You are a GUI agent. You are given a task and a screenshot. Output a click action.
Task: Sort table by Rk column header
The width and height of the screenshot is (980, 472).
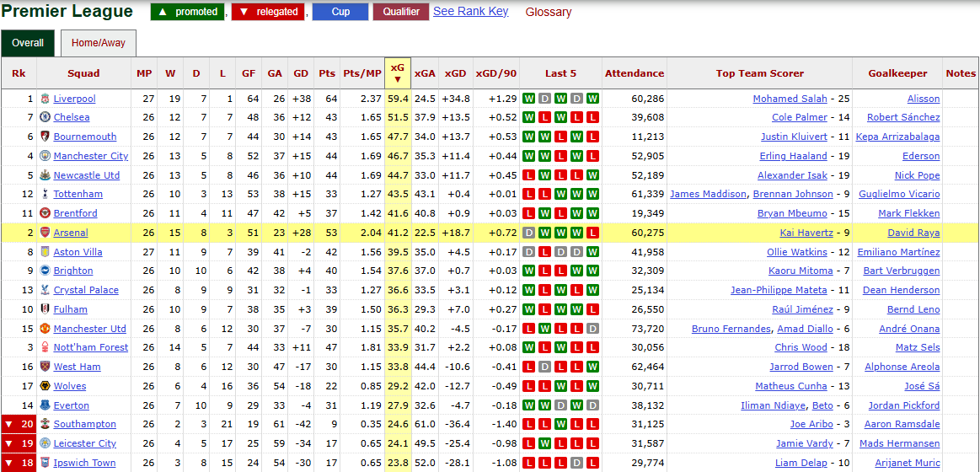(x=19, y=73)
